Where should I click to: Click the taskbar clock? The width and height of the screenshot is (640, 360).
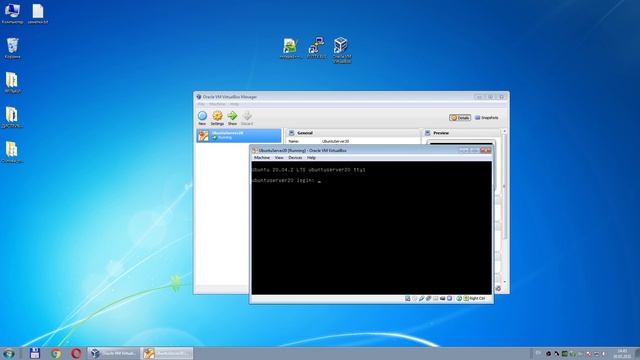[622, 353]
